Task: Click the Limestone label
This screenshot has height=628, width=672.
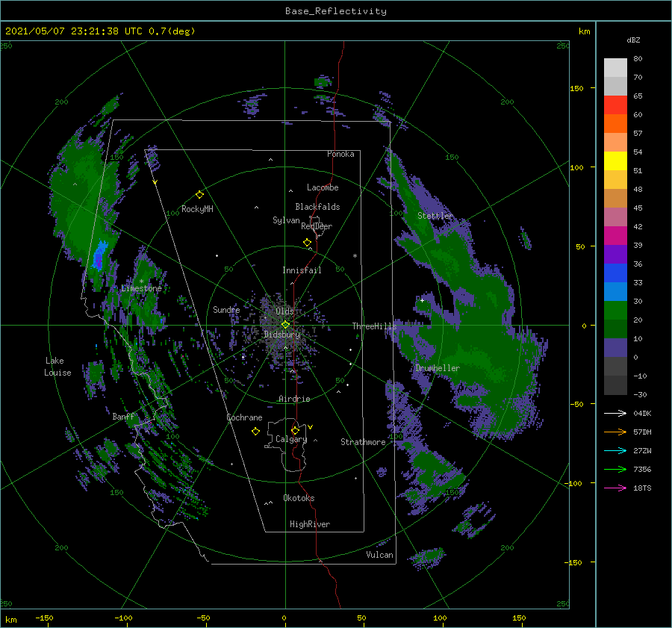Action: pyautogui.click(x=141, y=288)
